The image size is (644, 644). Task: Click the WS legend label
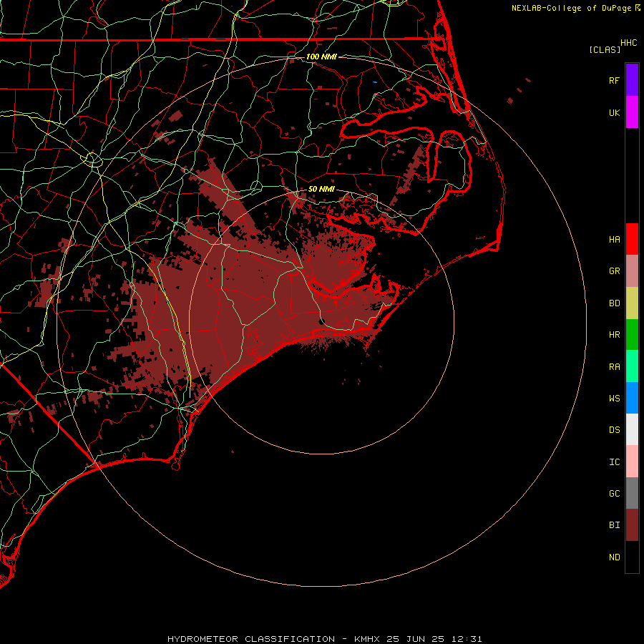coord(614,399)
